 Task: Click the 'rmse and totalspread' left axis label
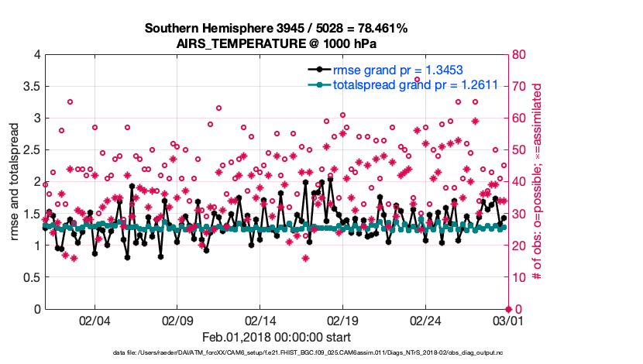pyautogui.click(x=15, y=182)
